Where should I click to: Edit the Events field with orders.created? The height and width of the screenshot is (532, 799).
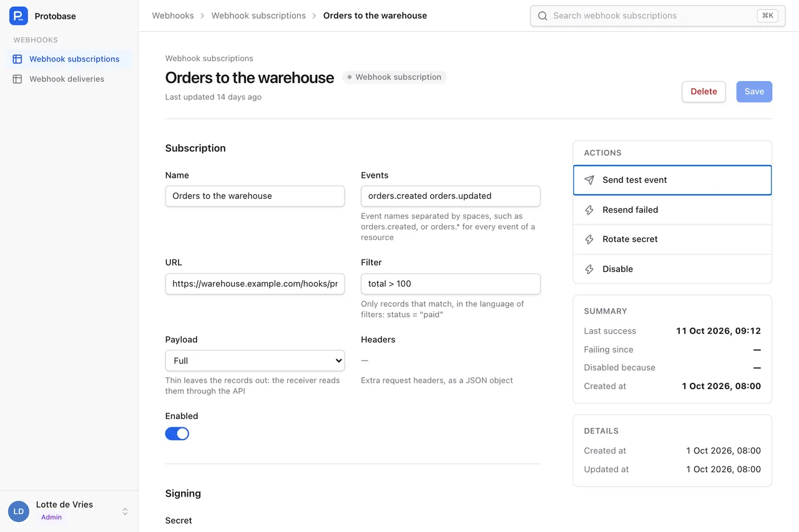pyautogui.click(x=451, y=196)
